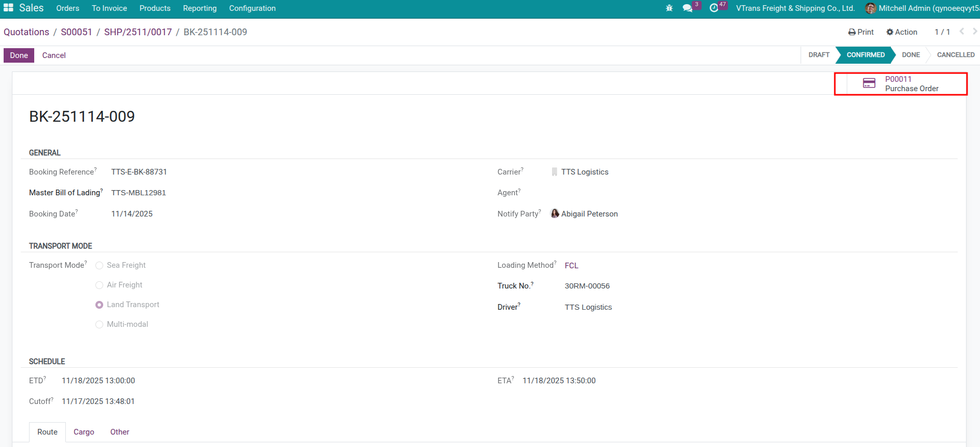Open the Action dropdown menu
980x447 pixels.
pyautogui.click(x=902, y=32)
